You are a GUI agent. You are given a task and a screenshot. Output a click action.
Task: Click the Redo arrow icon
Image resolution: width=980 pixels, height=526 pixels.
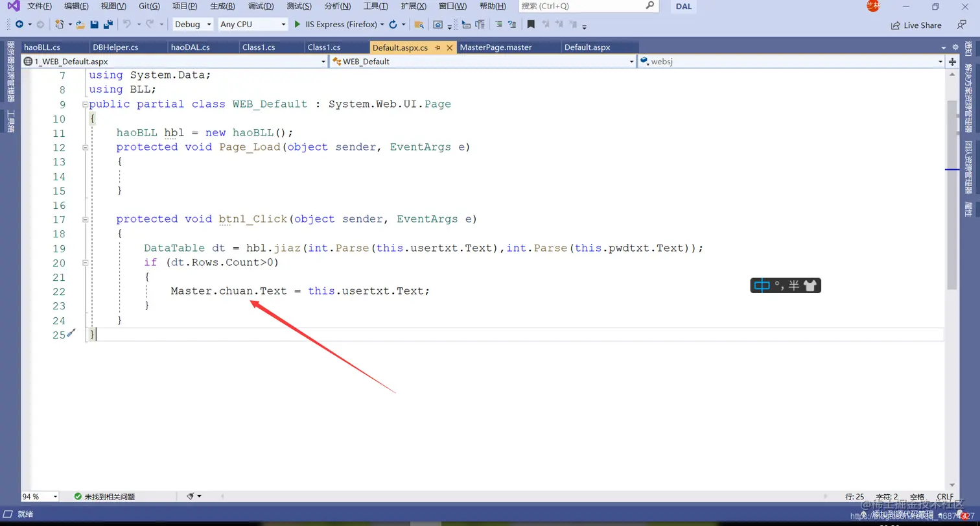point(150,25)
